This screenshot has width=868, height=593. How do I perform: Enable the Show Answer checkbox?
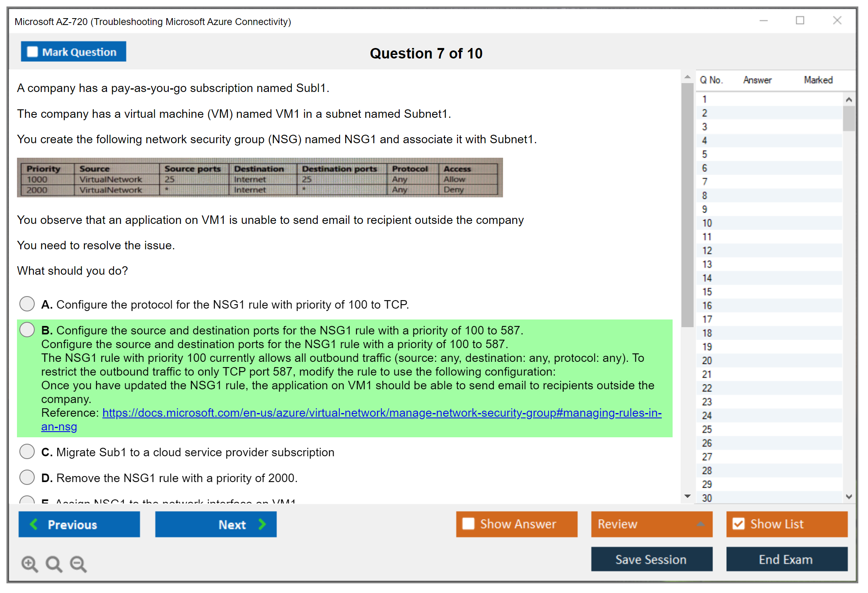coord(468,524)
